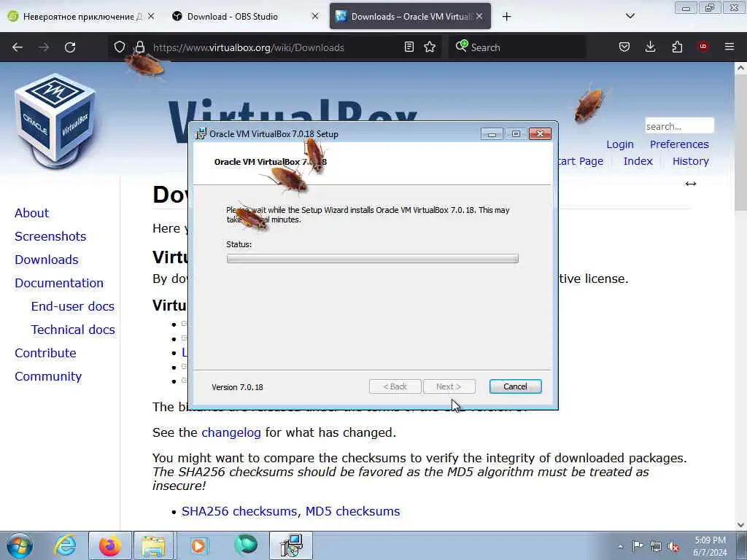Cancel the VirtualBox setup installation

click(515, 386)
